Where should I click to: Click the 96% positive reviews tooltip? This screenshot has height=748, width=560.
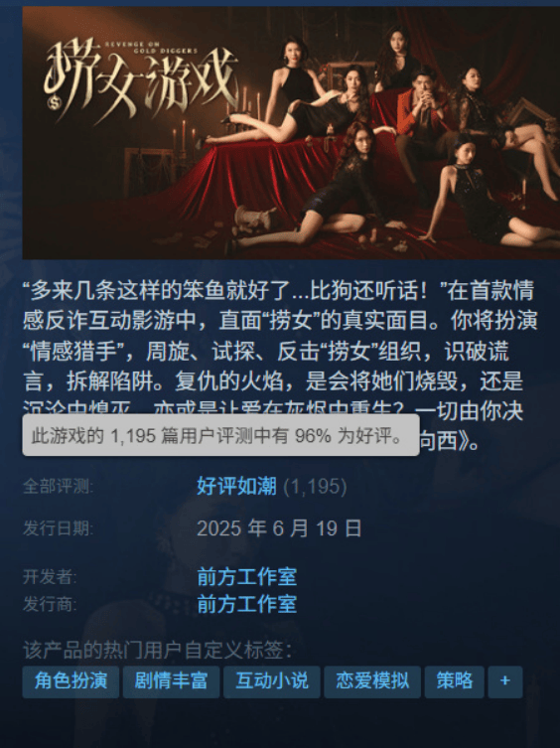coord(220,435)
